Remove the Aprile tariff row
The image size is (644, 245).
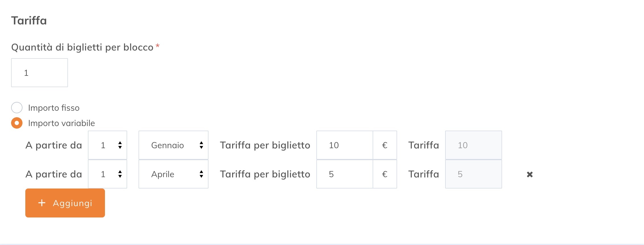point(530,174)
